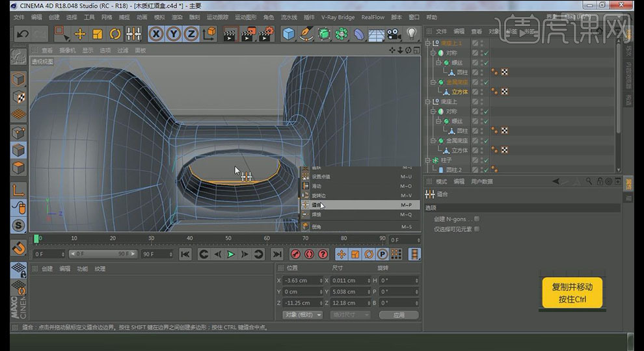Screen dimensions: 644x351
Task: Collapse the 底座上.1 null tree node
Action: point(428,43)
